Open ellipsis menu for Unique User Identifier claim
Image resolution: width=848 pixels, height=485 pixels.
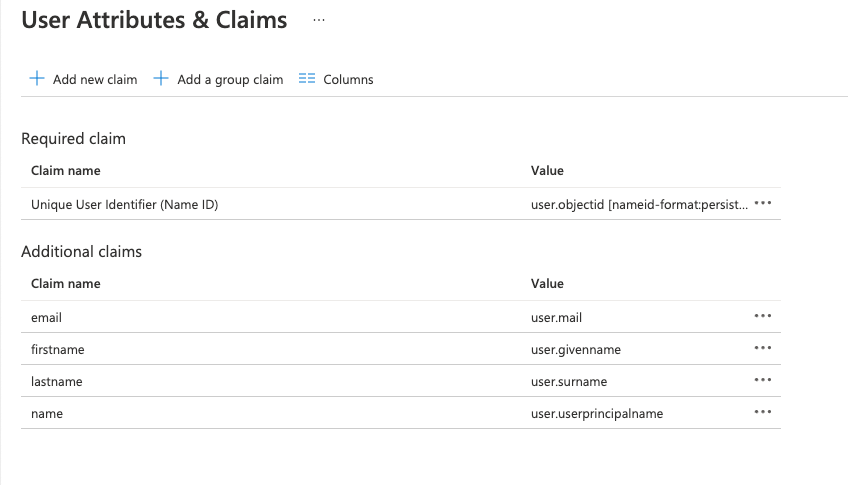coord(763,203)
